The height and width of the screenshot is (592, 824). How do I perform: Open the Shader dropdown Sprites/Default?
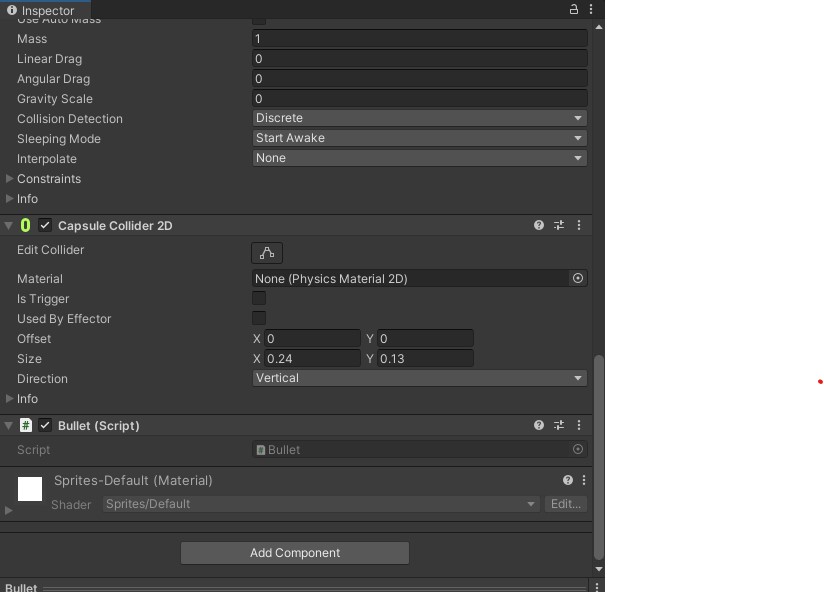point(321,504)
